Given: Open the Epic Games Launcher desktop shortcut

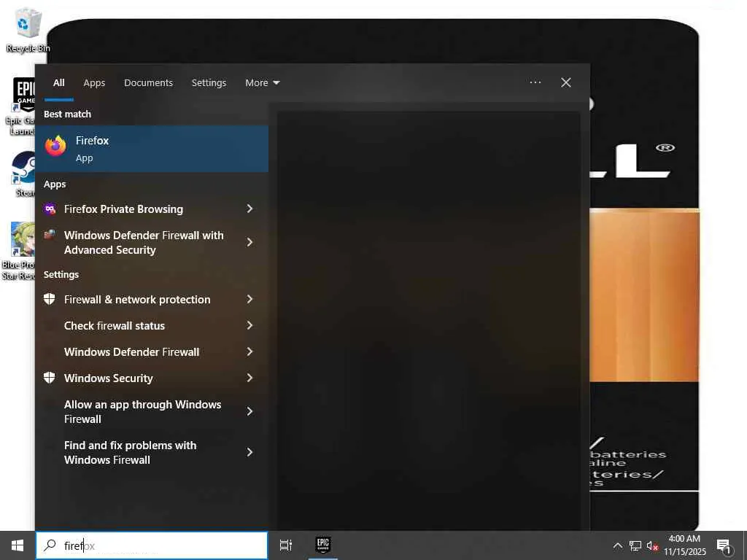Looking at the screenshot, I should coord(21,106).
